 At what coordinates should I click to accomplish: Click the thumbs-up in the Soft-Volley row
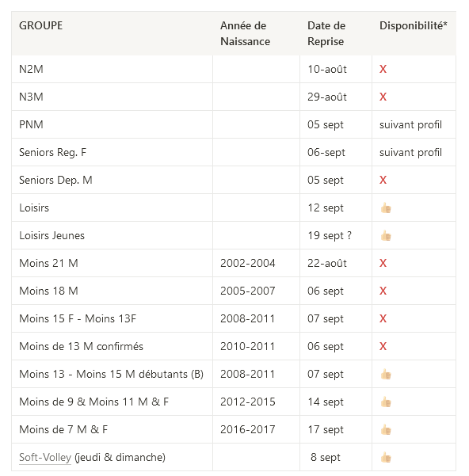coord(386,457)
